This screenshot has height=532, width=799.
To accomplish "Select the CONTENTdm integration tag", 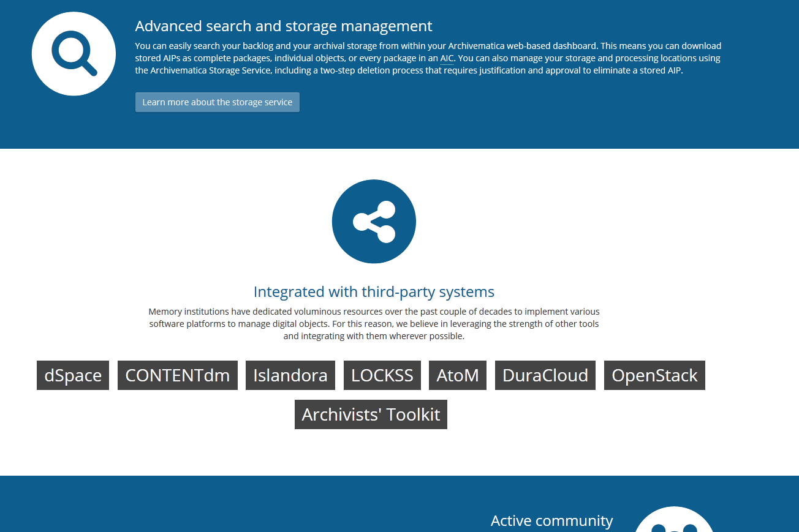I will [x=178, y=375].
